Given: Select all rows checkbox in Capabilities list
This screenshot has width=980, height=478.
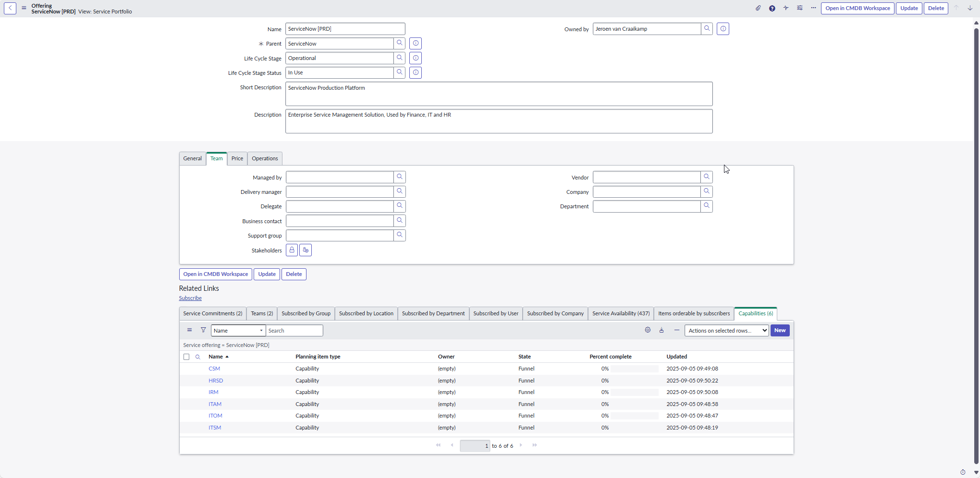Looking at the screenshot, I should [186, 357].
